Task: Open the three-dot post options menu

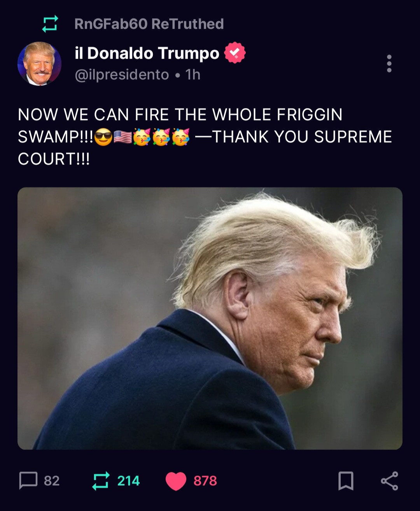Action: coord(389,63)
